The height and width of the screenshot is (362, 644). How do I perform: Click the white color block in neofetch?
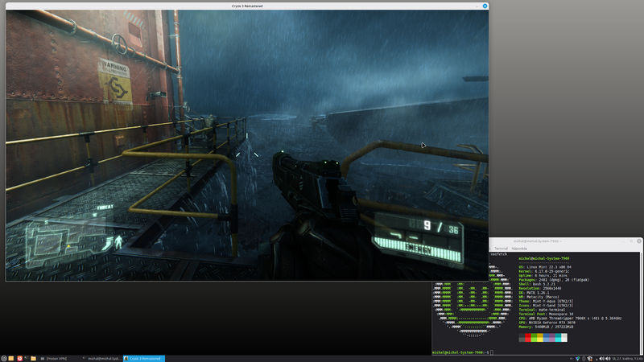pos(564,337)
